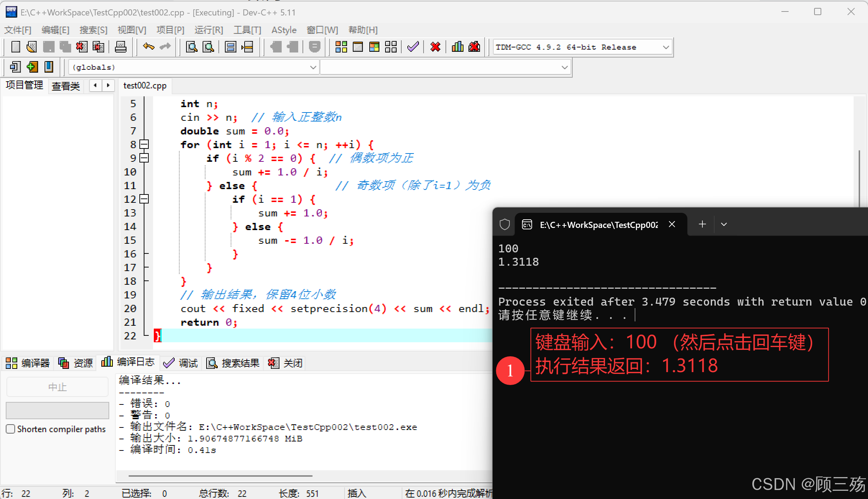Click the profile analysis bar chart icon
The image size is (868, 499).
pyautogui.click(x=457, y=47)
